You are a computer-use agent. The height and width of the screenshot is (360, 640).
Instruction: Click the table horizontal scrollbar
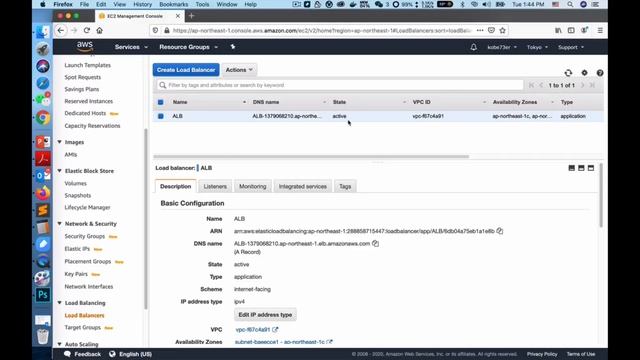click(311, 156)
